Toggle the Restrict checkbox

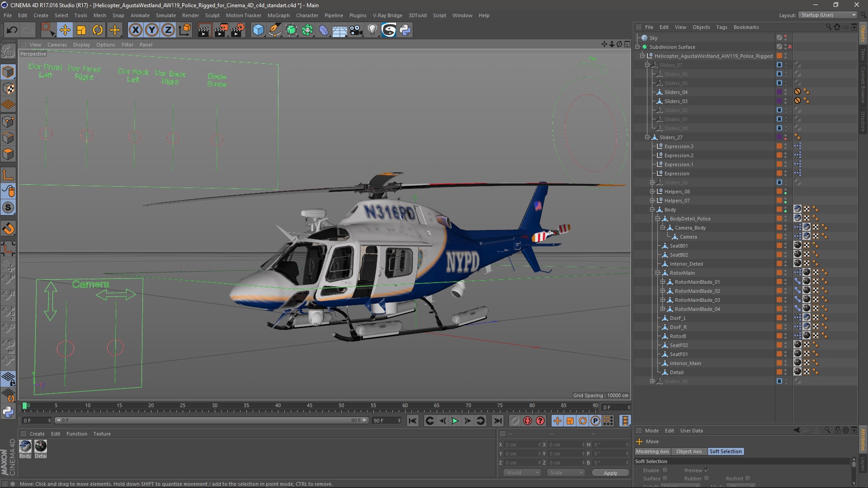coord(748,479)
